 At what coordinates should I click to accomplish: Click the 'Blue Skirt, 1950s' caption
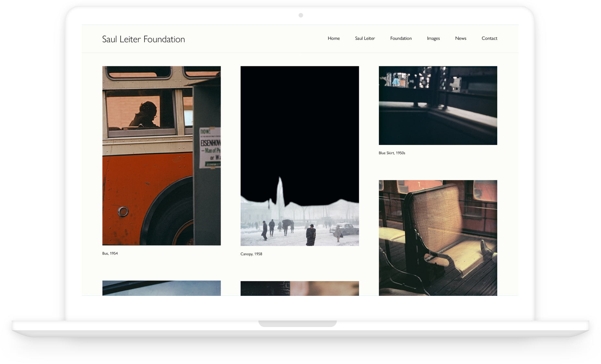click(x=392, y=153)
